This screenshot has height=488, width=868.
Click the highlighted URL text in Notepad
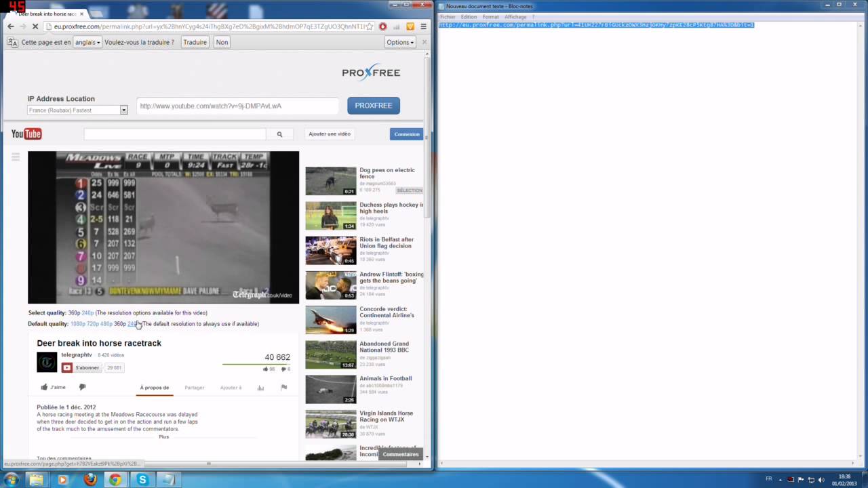pos(596,25)
